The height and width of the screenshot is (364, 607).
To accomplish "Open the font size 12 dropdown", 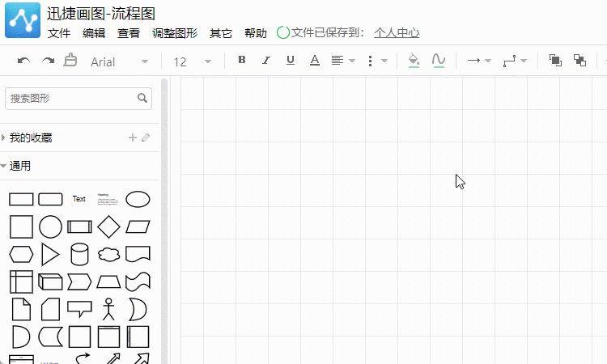I will [192, 61].
